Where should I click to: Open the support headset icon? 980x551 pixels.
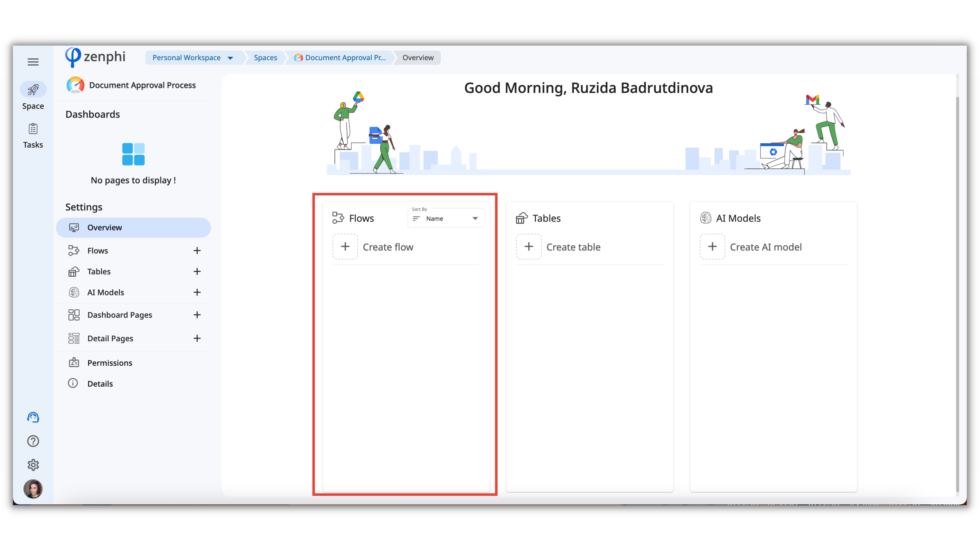(x=33, y=417)
